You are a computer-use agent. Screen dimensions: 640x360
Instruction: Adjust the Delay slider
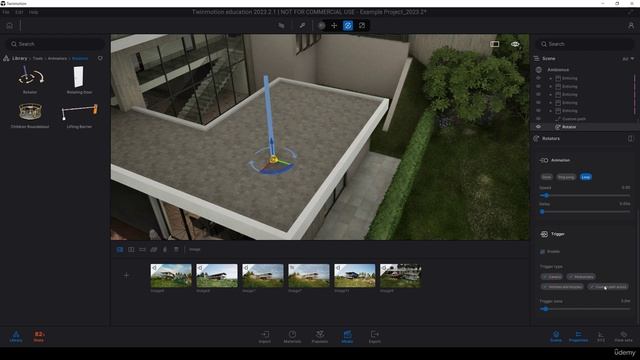584,212
